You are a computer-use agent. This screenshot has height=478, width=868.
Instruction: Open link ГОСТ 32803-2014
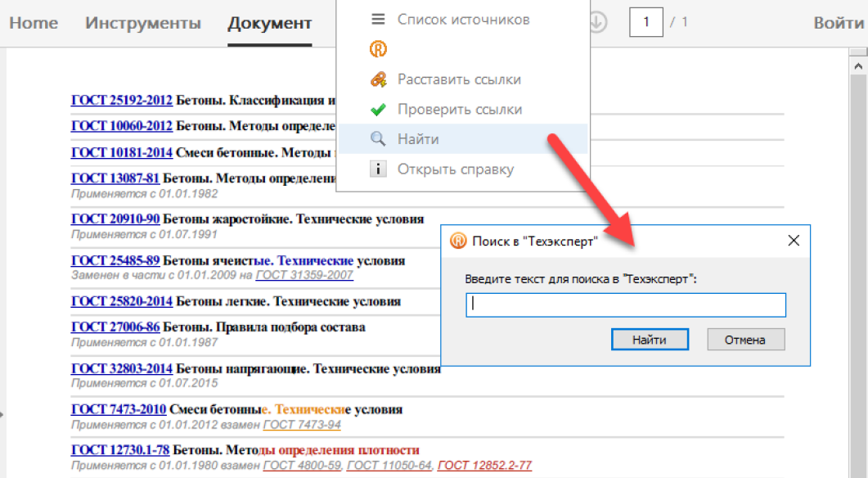click(122, 369)
